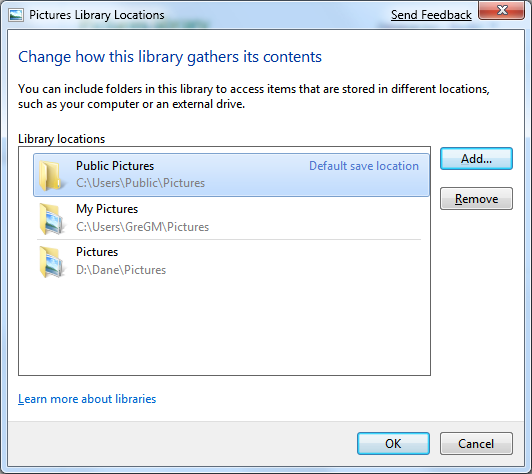Screen dimensions: 532x474
Task: Click the Public Pictures folder icon
Action: pos(50,175)
